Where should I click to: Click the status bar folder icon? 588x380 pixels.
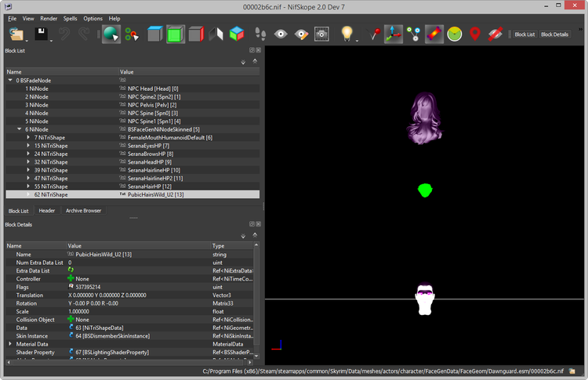tap(572, 371)
